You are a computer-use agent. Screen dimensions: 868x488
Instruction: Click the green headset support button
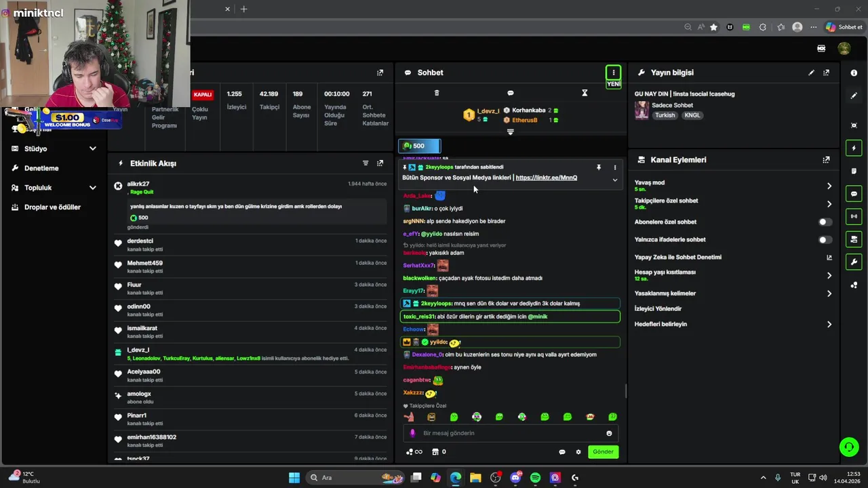pyautogui.click(x=849, y=447)
